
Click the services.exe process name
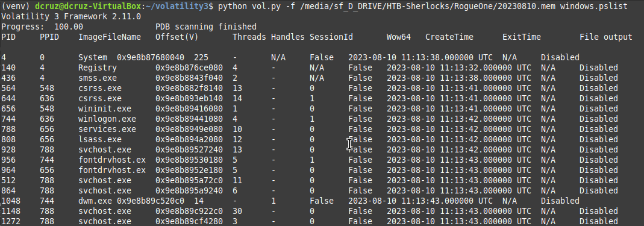[x=107, y=130]
